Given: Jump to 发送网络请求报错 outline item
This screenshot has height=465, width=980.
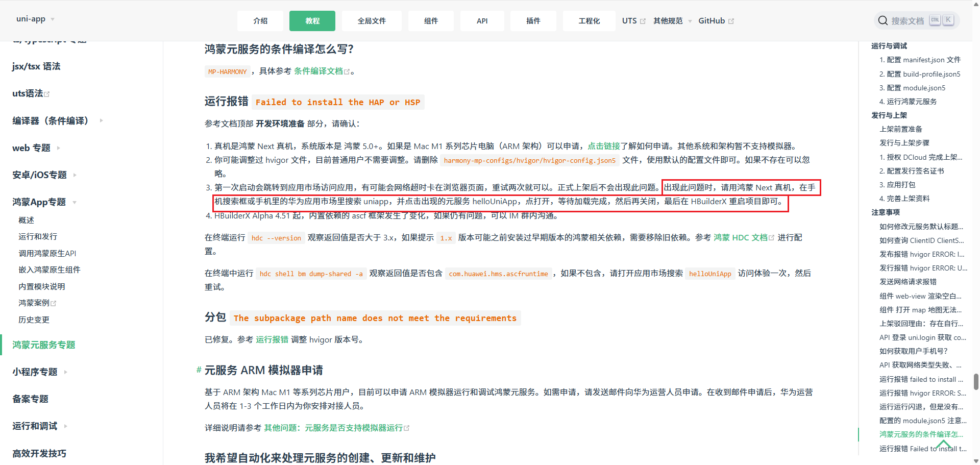Looking at the screenshot, I should (908, 282).
